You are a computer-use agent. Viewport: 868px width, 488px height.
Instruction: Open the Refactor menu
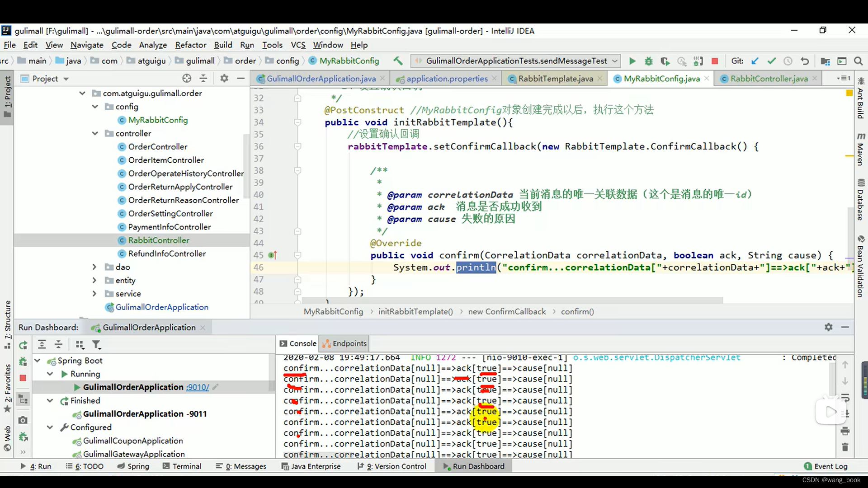(x=190, y=45)
